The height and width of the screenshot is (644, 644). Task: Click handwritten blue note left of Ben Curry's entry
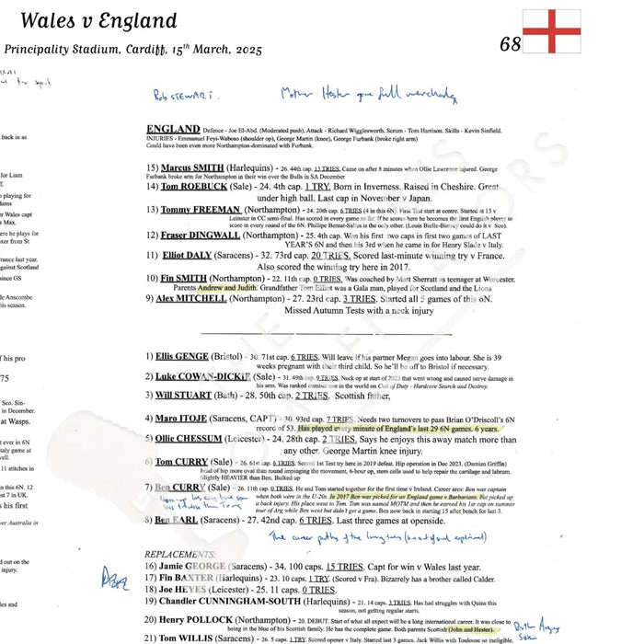204,502
